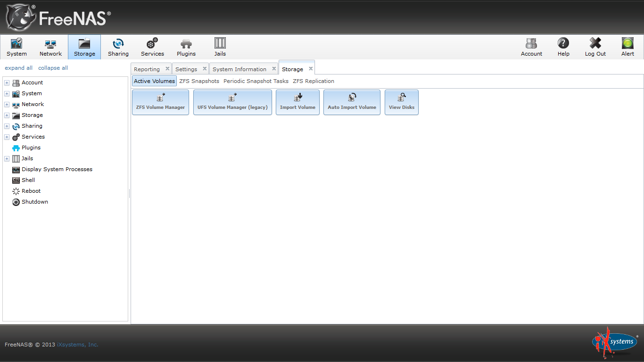Open the Sharing toolbar icon

[118, 47]
